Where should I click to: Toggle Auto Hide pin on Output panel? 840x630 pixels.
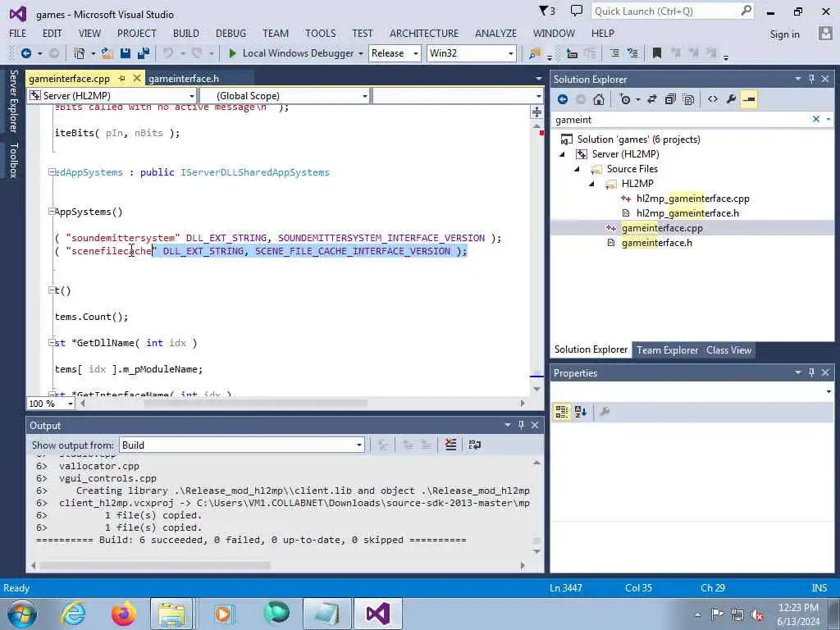(x=521, y=425)
